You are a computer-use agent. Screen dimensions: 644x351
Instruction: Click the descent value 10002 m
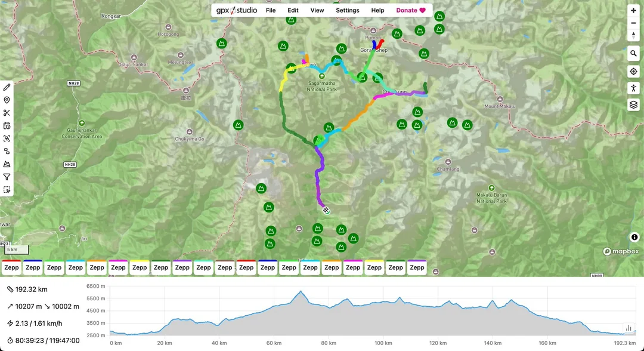click(x=66, y=306)
